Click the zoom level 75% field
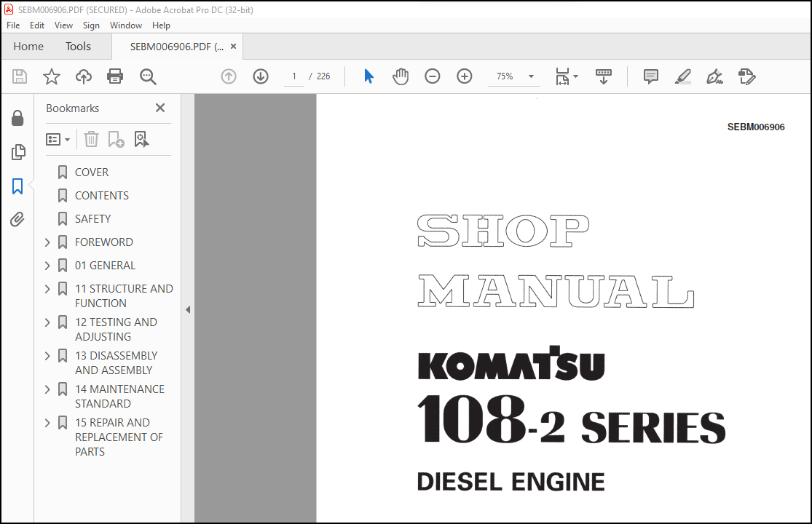Screen dimensions: 812x524 [x=505, y=76]
